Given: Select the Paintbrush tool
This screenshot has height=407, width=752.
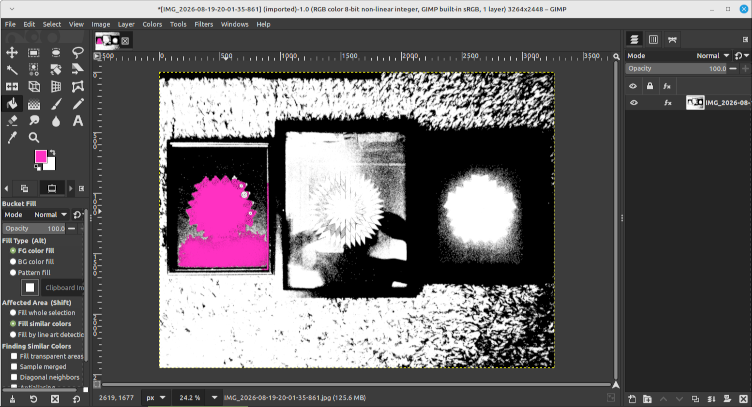Looking at the screenshot, I should (x=56, y=104).
